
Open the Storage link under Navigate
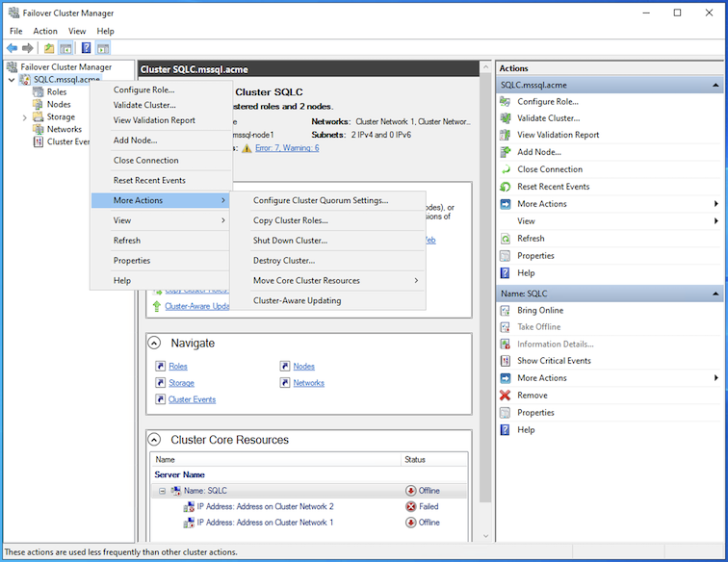pos(182,383)
